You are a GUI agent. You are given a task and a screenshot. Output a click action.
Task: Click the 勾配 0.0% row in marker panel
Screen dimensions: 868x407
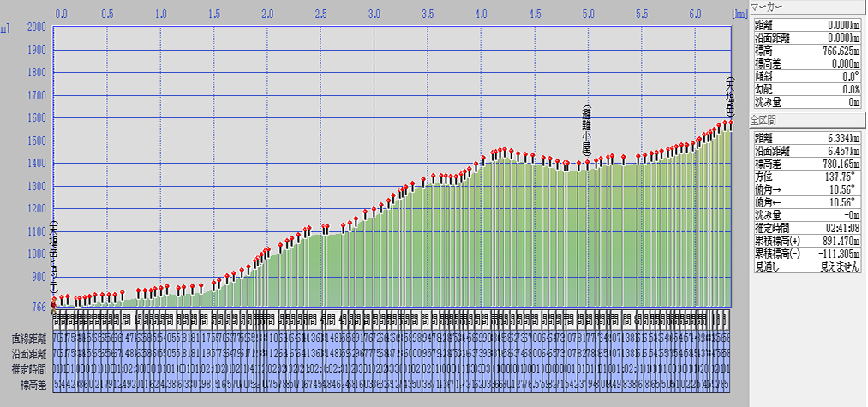807,88
